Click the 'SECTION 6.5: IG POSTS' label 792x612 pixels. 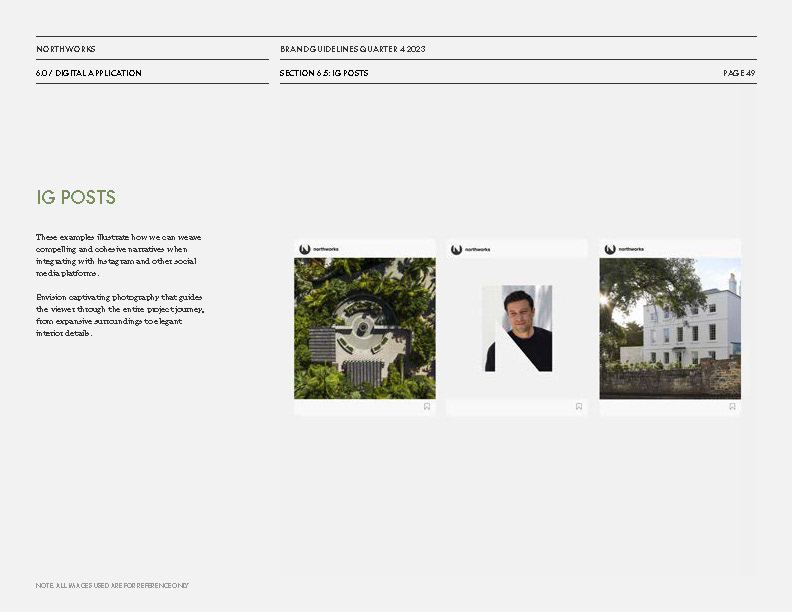324,73
